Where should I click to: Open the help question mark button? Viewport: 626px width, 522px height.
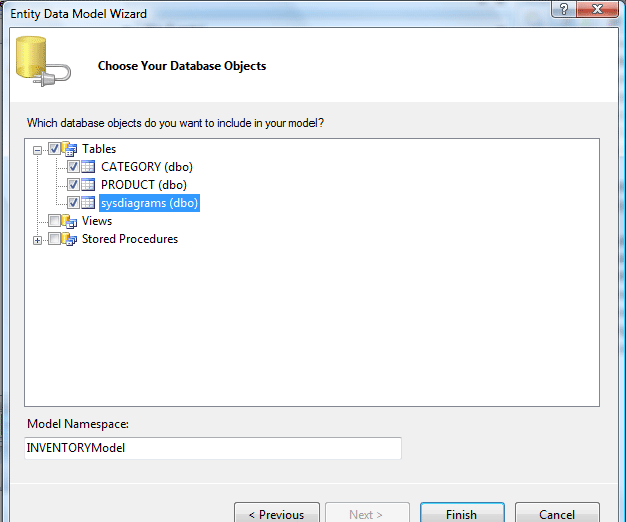click(x=564, y=9)
